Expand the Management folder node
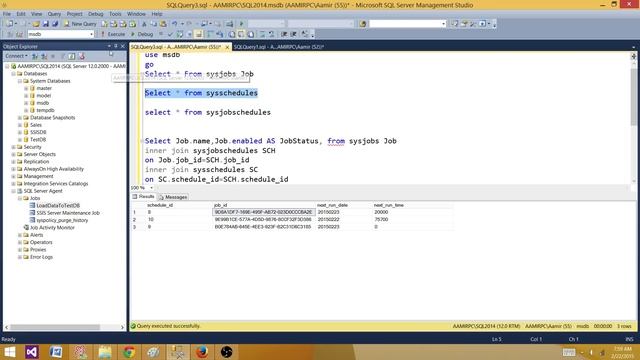The height and width of the screenshot is (360, 640). pos(13,176)
